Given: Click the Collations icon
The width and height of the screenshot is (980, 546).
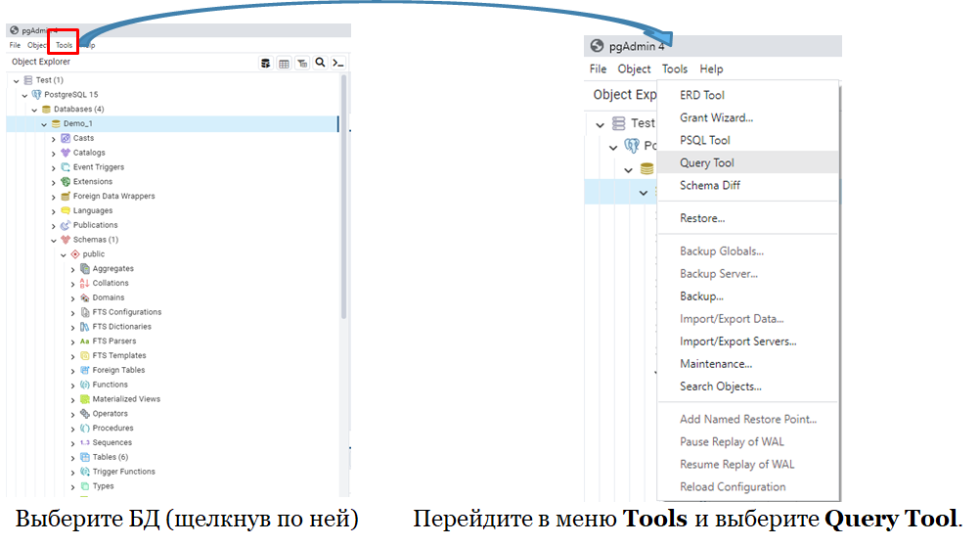Looking at the screenshot, I should pos(84,283).
